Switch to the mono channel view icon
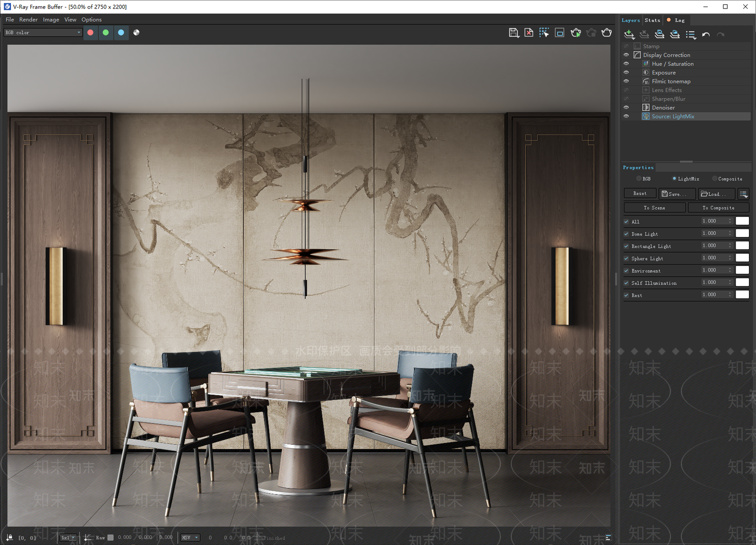 (x=136, y=33)
